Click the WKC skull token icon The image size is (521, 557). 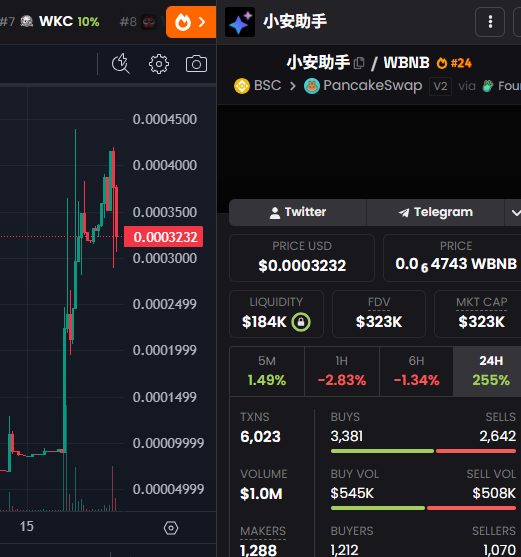[27, 22]
